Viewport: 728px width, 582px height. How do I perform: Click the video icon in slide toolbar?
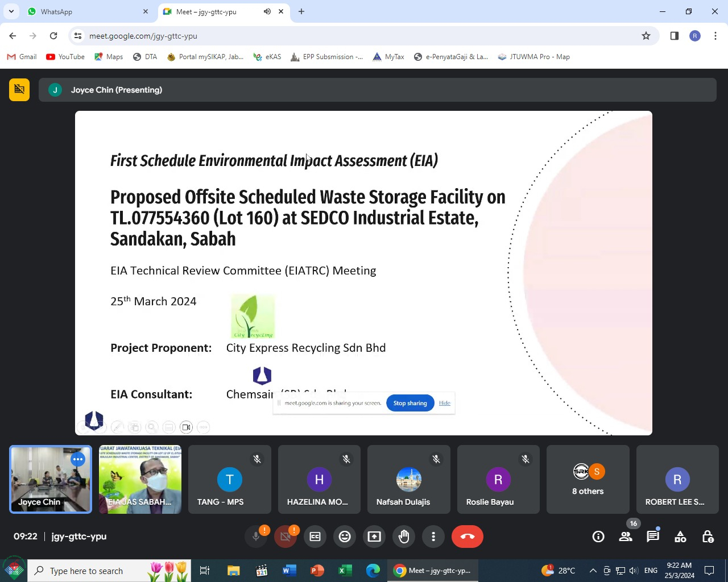(186, 427)
